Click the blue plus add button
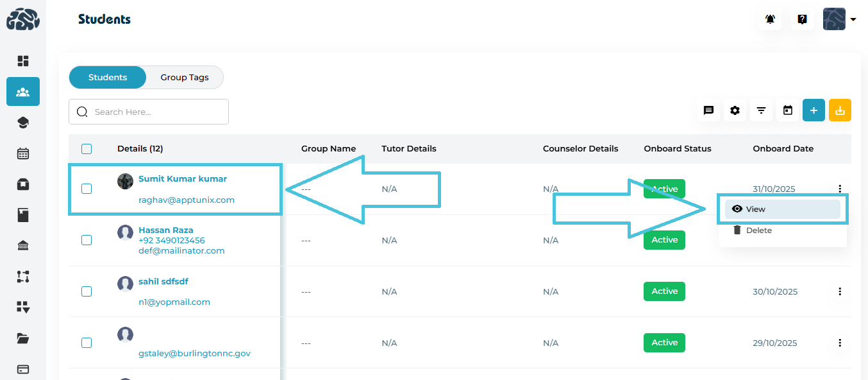Screen dimensions: 868x380 click(x=814, y=110)
